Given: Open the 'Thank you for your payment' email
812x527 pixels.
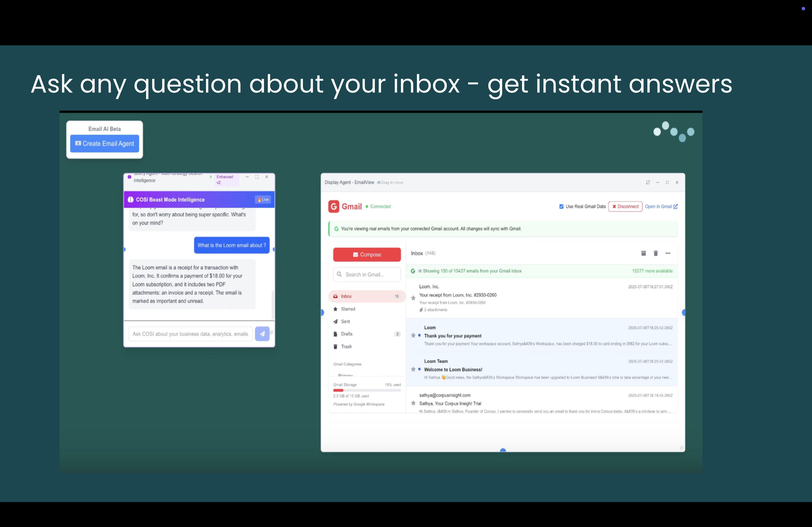Looking at the screenshot, I should tap(542, 335).
